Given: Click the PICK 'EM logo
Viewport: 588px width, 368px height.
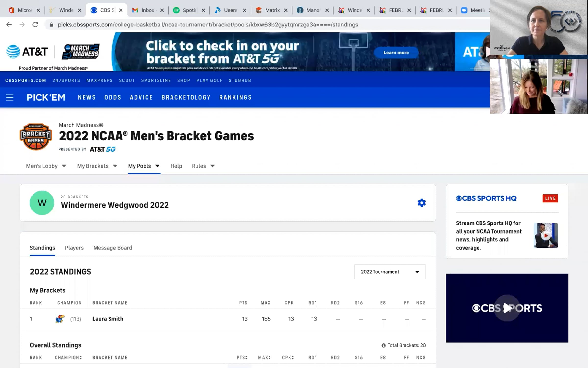Looking at the screenshot, I should pos(46,97).
